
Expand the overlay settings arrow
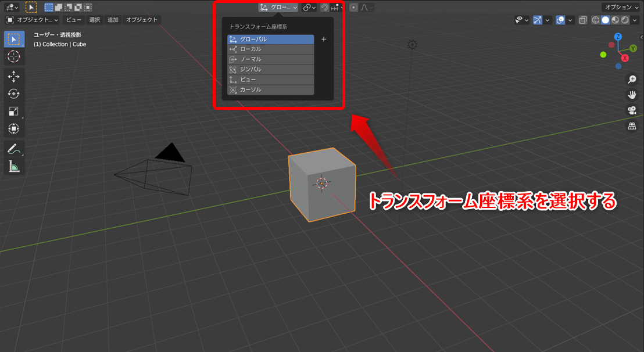click(x=570, y=20)
